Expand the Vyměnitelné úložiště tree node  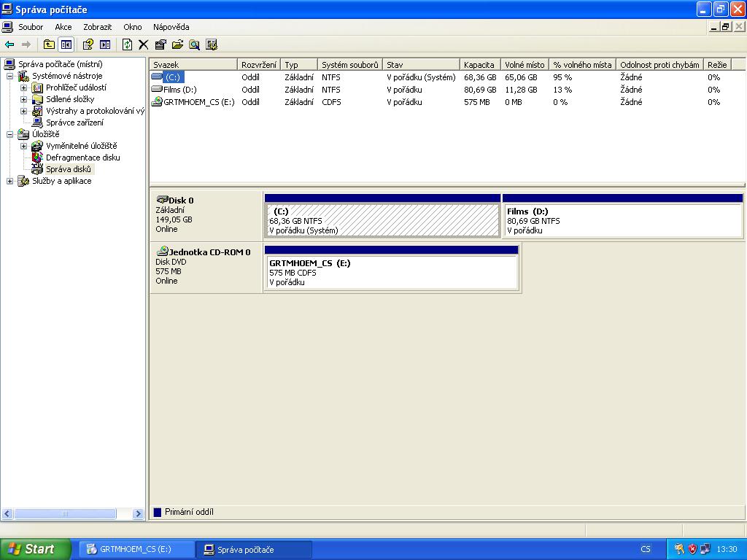(23, 146)
